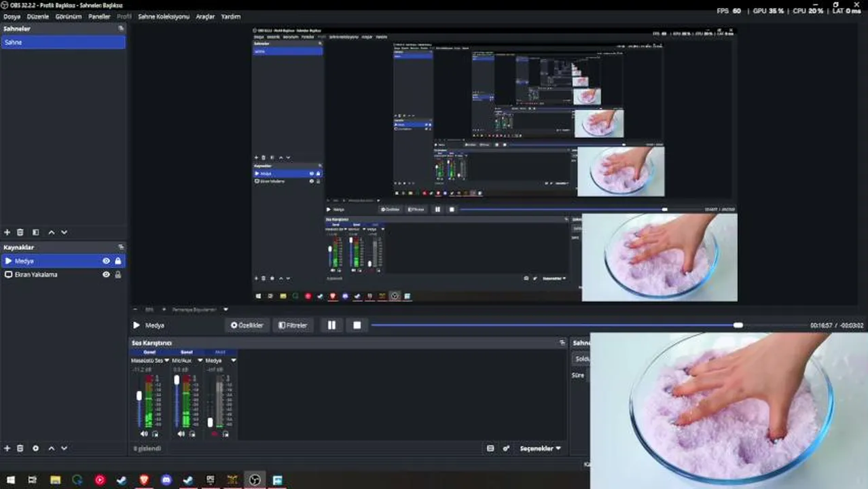Open Filtreler for the Medya source
Viewport: 868px width, 489px height.
point(293,325)
